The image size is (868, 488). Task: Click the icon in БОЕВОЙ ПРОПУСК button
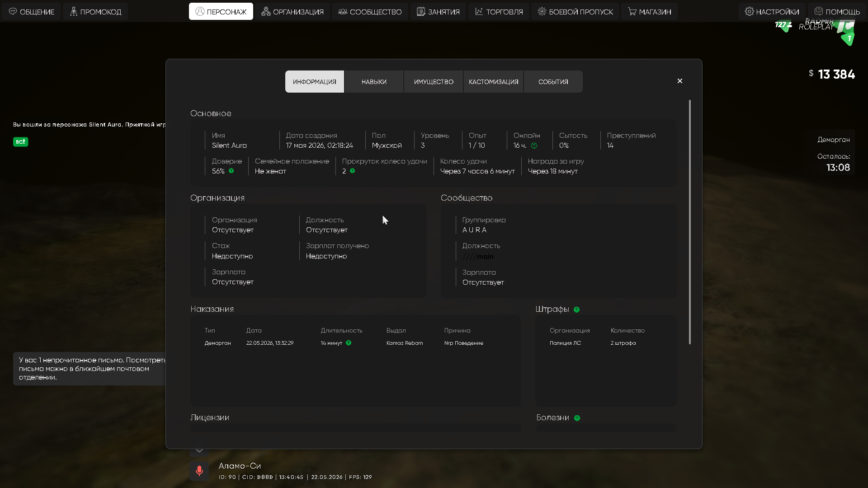click(x=542, y=11)
